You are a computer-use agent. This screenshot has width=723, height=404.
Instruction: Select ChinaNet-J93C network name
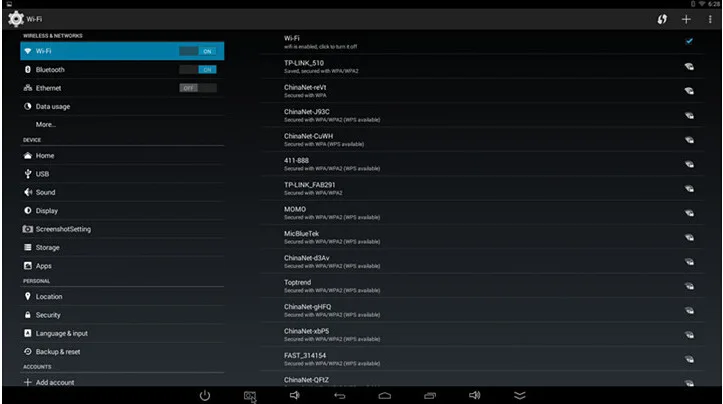307,112
